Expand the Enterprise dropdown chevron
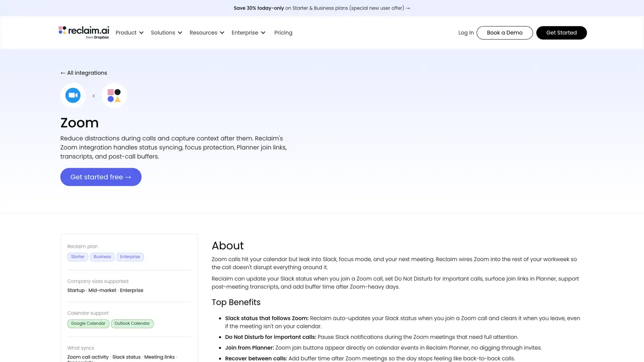644x362 pixels. point(263,33)
